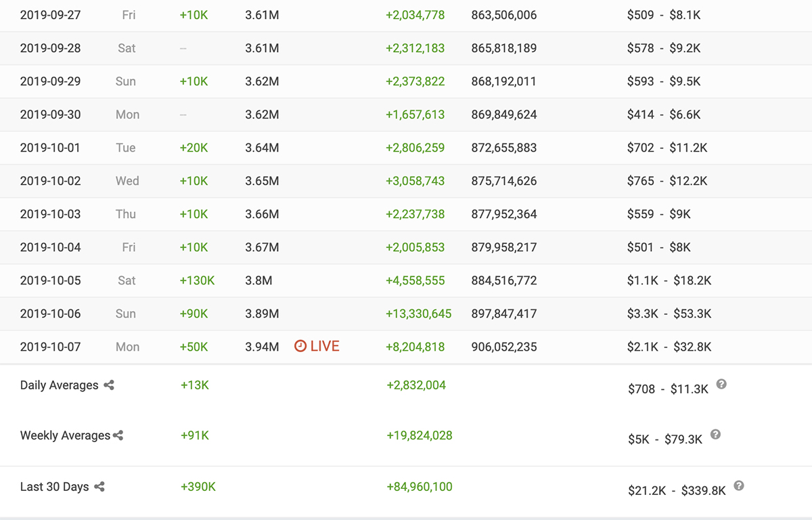Click the LIVE label text
The height and width of the screenshot is (520, 812).
tap(325, 346)
